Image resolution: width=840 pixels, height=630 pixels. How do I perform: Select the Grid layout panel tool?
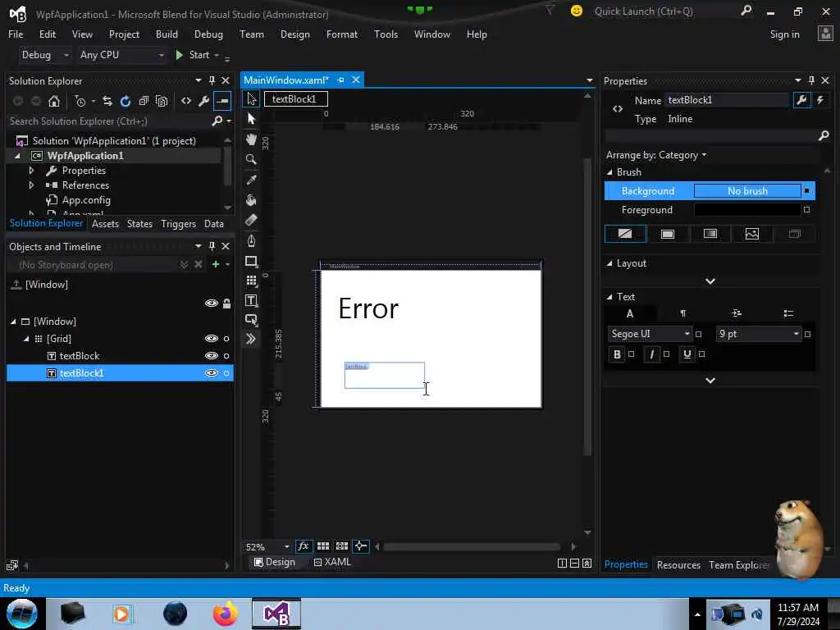(251, 281)
